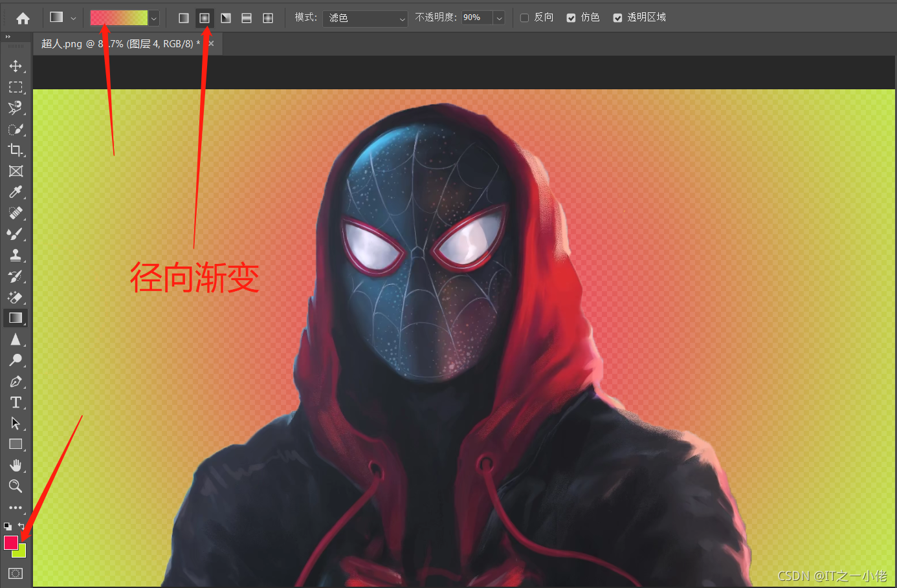
Task: Select the Rectangle shape tool
Action: pyautogui.click(x=16, y=444)
